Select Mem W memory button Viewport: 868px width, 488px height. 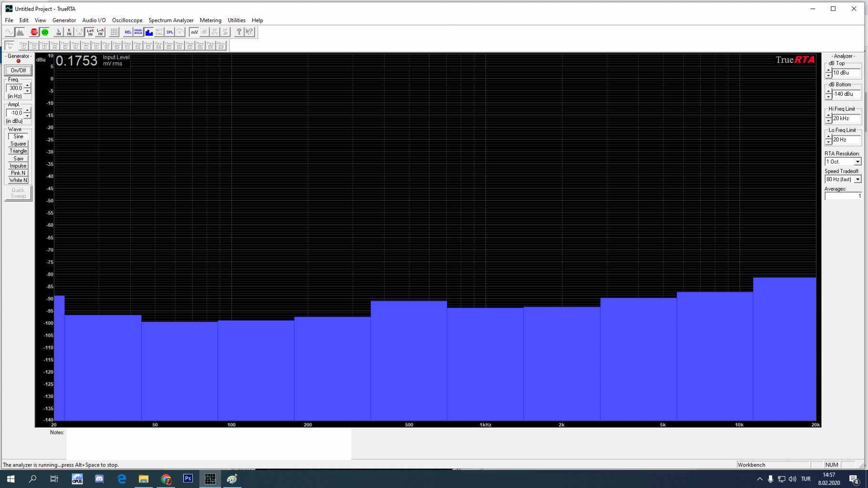click(10, 45)
